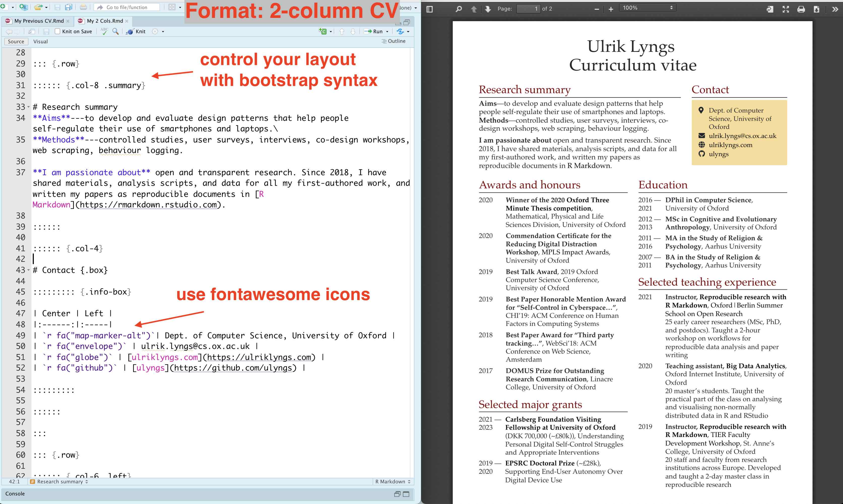Switch to My Previous CV.Rmd tab
This screenshot has width=843, height=504.
point(39,21)
